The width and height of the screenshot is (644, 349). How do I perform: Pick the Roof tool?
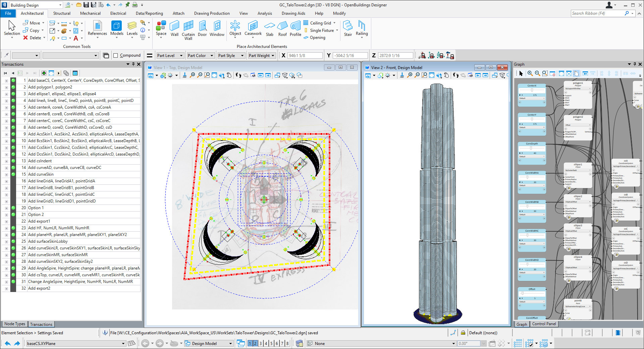click(x=282, y=28)
